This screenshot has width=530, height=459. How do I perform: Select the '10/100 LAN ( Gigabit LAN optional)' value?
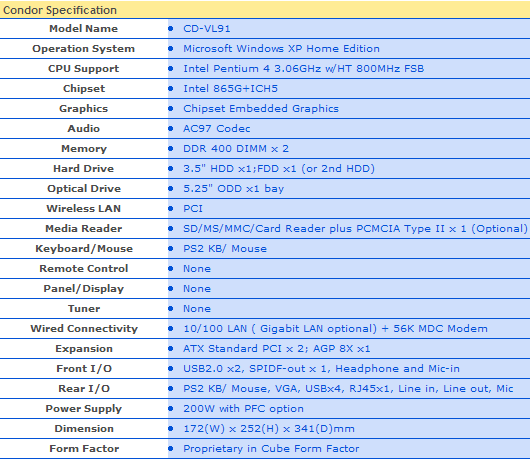point(280,329)
